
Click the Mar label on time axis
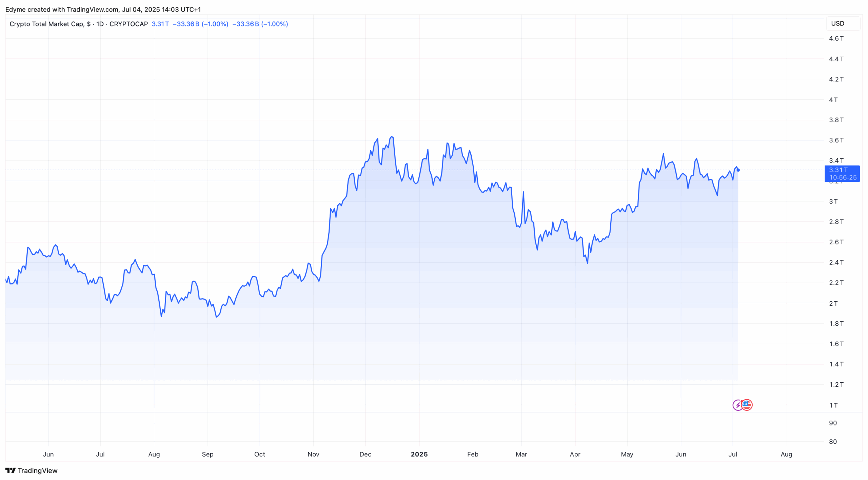[521, 454]
